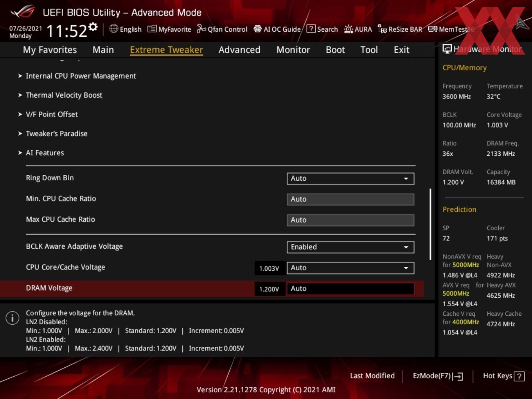532x399 pixels.
Task: Open Qfan Control fan icon
Action: click(x=201, y=29)
